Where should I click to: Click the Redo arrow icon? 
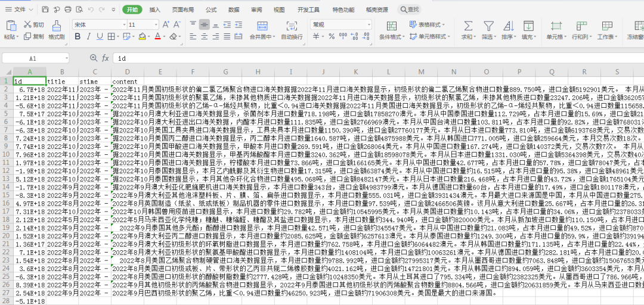[x=102, y=10]
